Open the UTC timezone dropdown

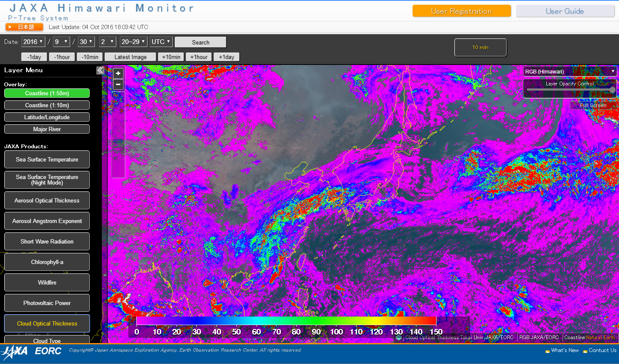pyautogui.click(x=161, y=41)
